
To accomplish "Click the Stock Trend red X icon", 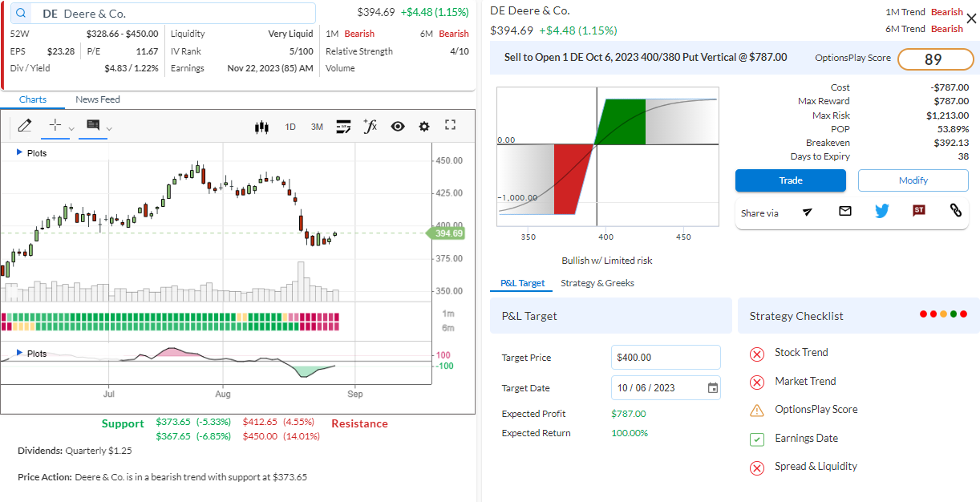I will click(x=756, y=354).
